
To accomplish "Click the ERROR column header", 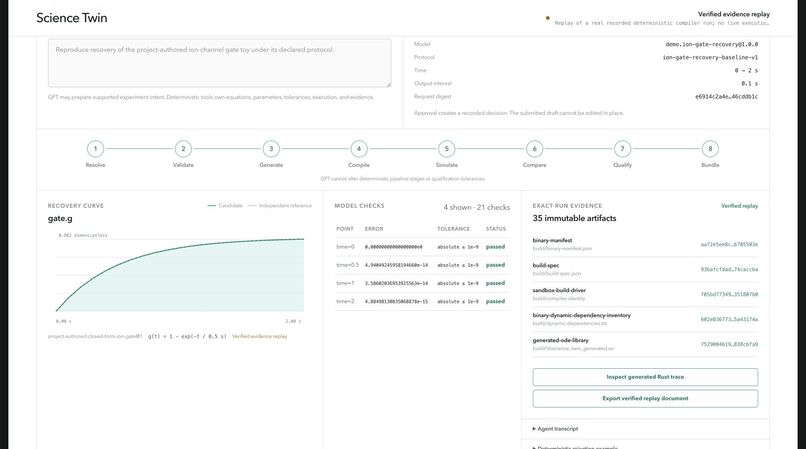I will 374,229.
